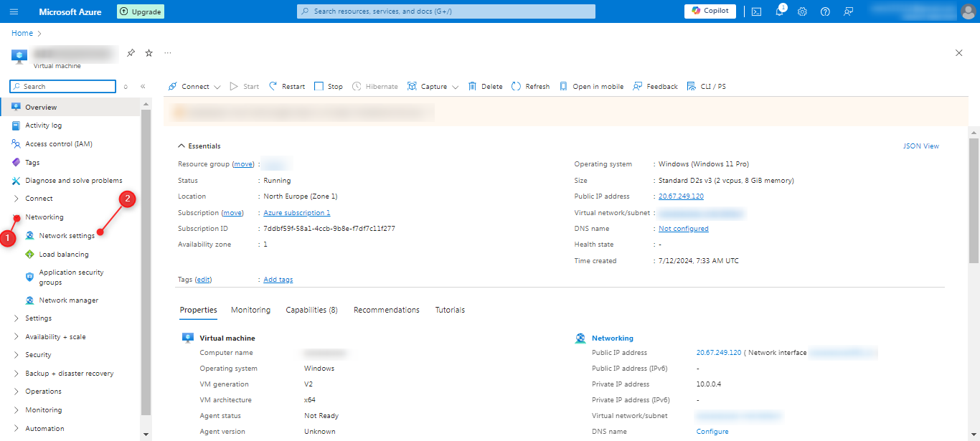Image resolution: width=980 pixels, height=441 pixels.
Task: Close the virtual machine blade
Action: [959, 53]
